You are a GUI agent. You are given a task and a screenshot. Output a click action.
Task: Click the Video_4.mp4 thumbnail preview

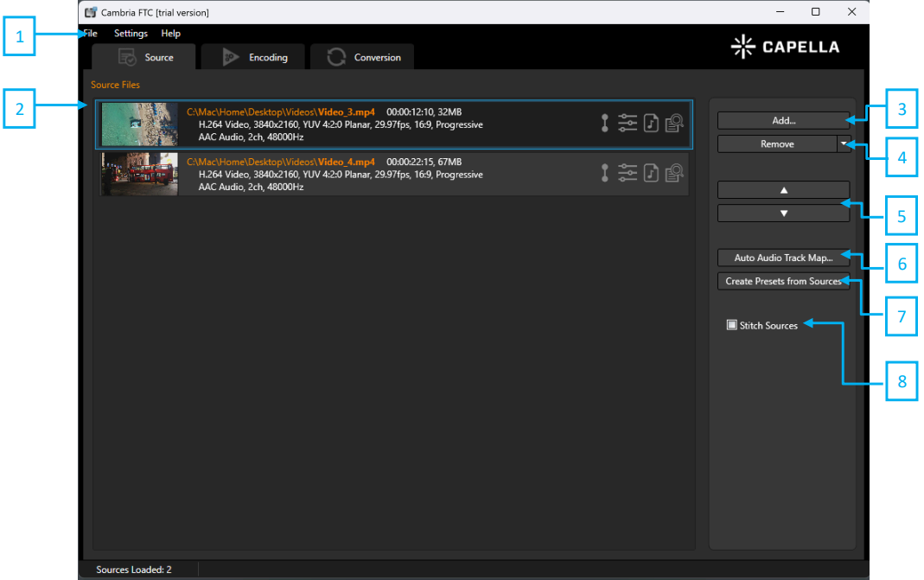(x=139, y=174)
